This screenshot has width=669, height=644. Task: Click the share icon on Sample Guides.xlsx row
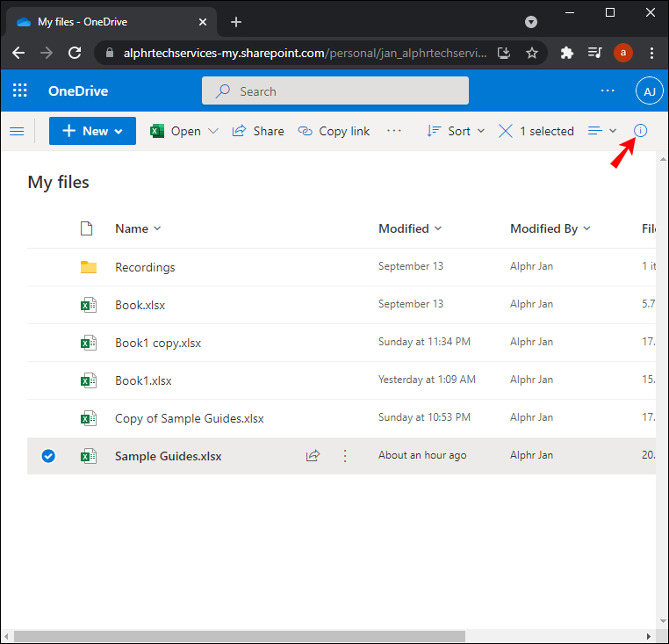313,456
